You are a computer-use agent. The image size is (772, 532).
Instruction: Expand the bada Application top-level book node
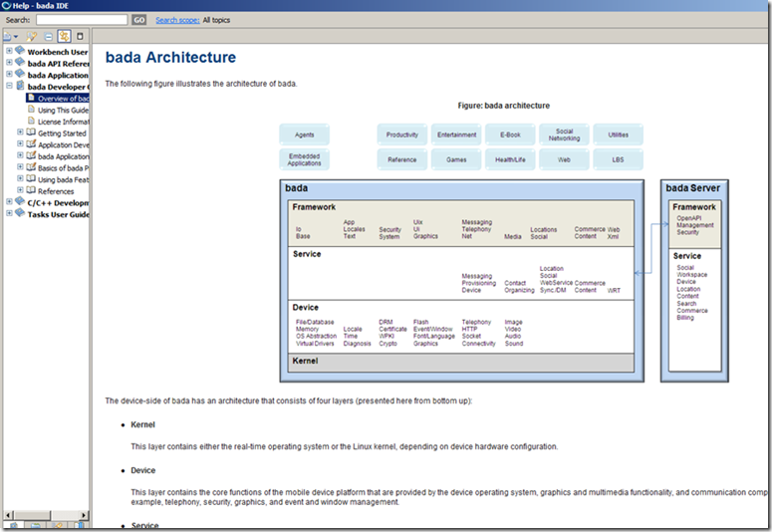point(9,74)
